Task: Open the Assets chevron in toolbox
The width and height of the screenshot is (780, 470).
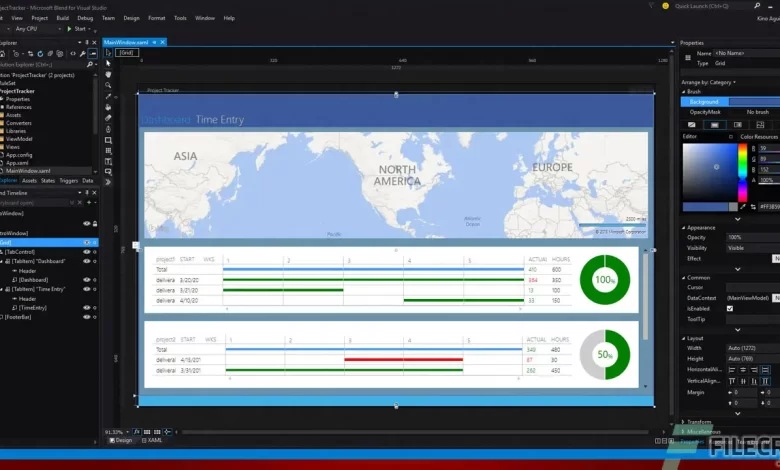Action: 108,182
